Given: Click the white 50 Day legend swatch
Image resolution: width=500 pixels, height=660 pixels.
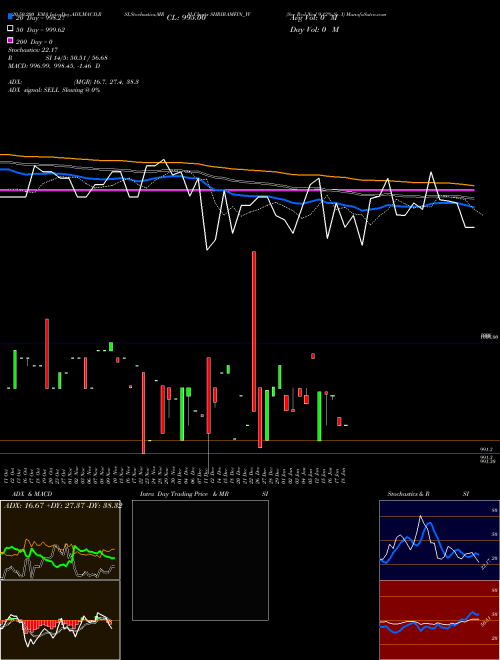Looking at the screenshot, I should [10, 29].
